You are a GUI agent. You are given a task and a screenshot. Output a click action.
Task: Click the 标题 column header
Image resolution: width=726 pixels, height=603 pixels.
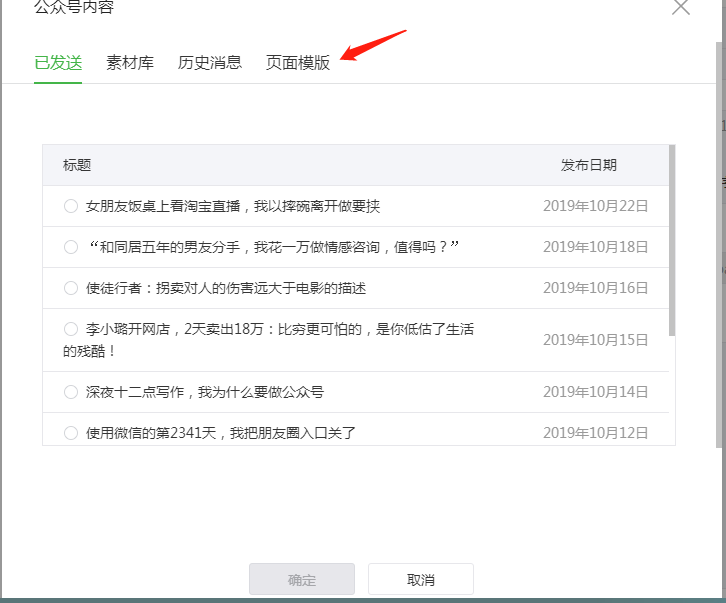(77, 165)
